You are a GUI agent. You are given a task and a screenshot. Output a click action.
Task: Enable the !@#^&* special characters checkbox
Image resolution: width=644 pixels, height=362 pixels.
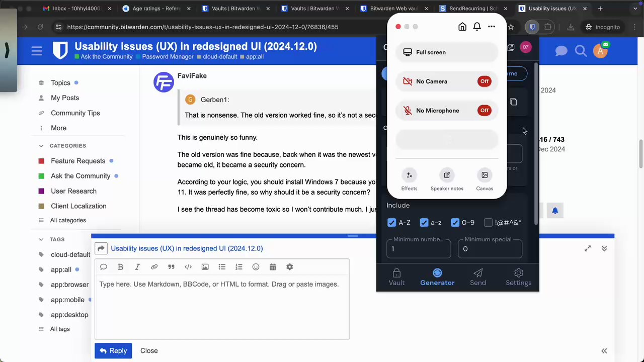tap(488, 223)
